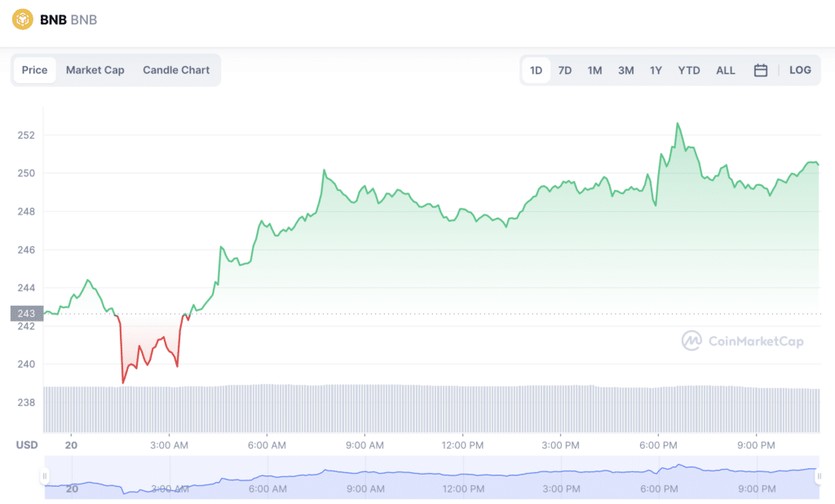
Task: Select the YTD time range
Action: 688,70
